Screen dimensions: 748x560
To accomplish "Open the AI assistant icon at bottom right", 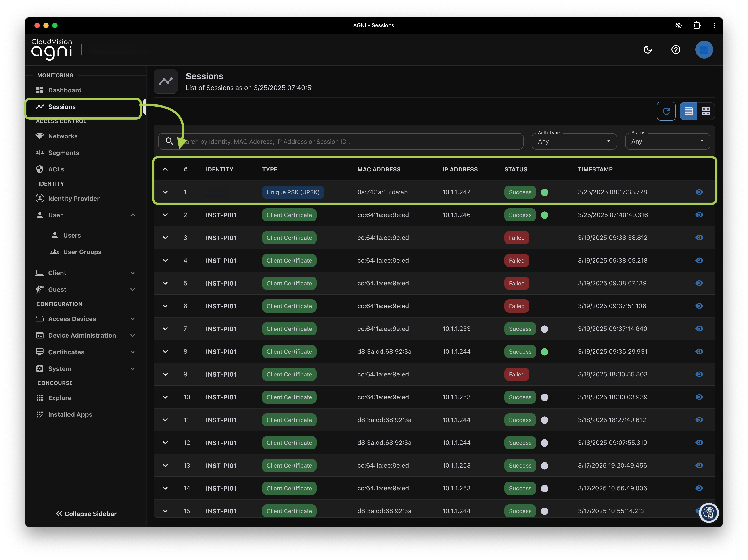I will 708,513.
